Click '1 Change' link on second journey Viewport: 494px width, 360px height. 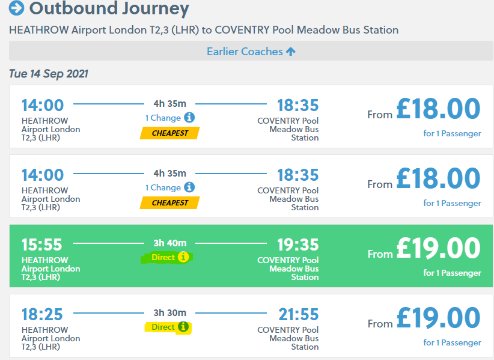coord(163,188)
